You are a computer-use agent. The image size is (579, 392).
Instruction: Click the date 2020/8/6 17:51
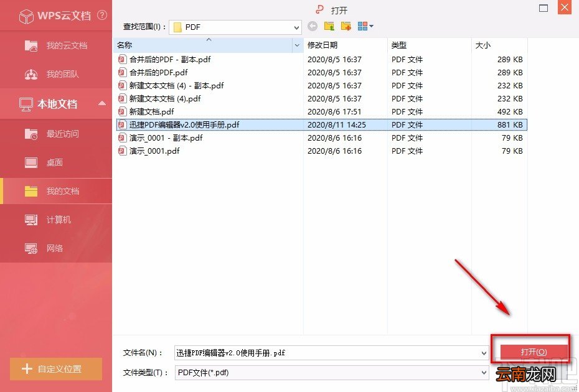pos(334,111)
